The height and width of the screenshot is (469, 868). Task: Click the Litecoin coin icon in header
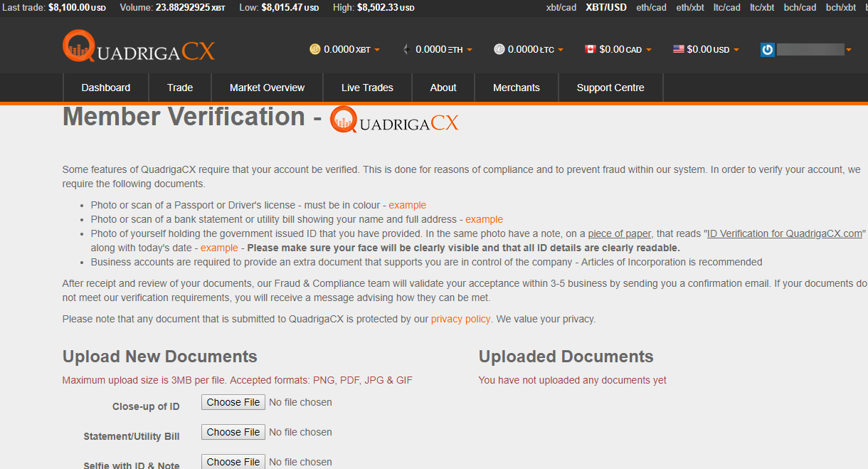[499, 49]
